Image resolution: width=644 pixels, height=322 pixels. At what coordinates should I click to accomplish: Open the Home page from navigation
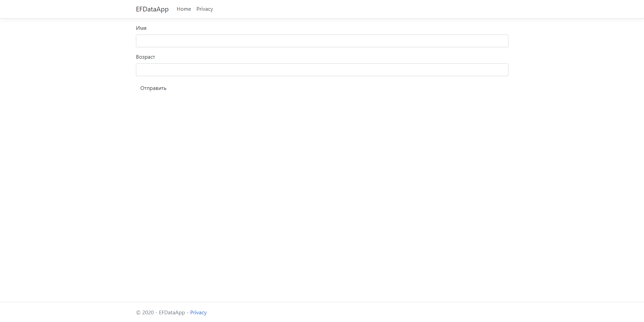click(184, 9)
